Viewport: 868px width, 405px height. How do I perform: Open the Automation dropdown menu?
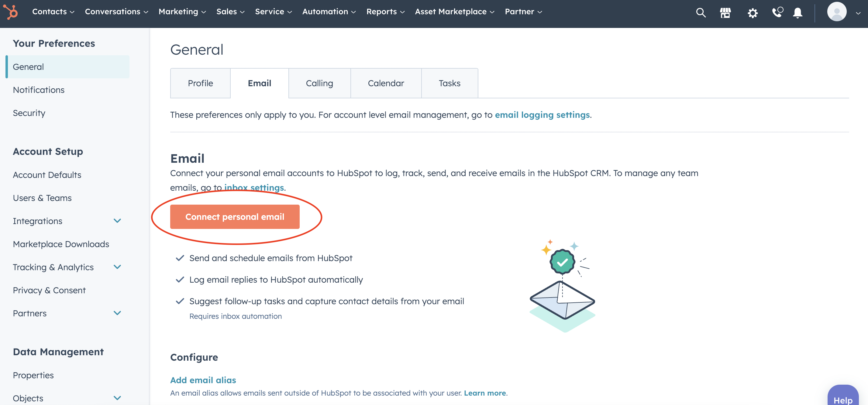(329, 12)
